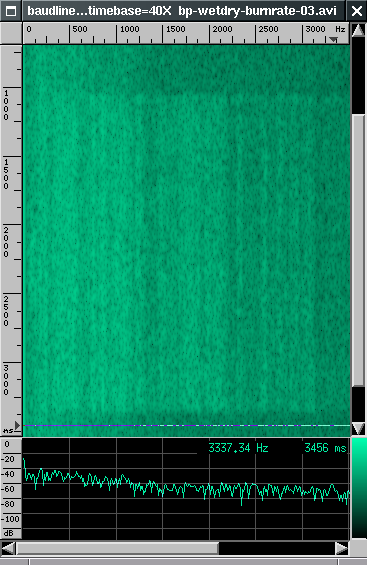The height and width of the screenshot is (565, 367).
Task: Click the horizontal scrollbar thumb
Action: point(117,548)
